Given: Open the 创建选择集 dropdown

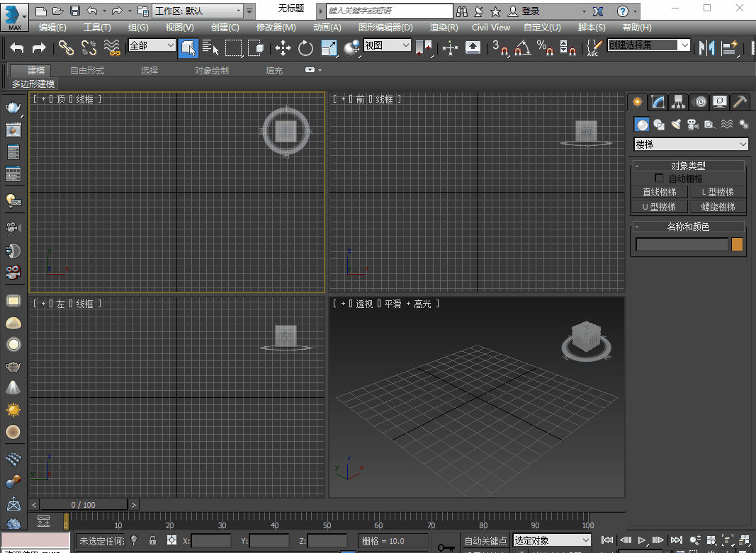Looking at the screenshot, I should (648, 45).
